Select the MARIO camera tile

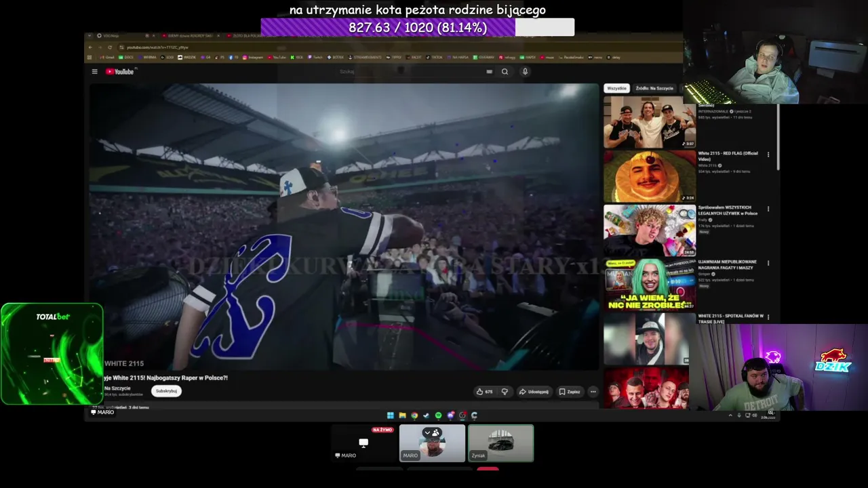[432, 443]
